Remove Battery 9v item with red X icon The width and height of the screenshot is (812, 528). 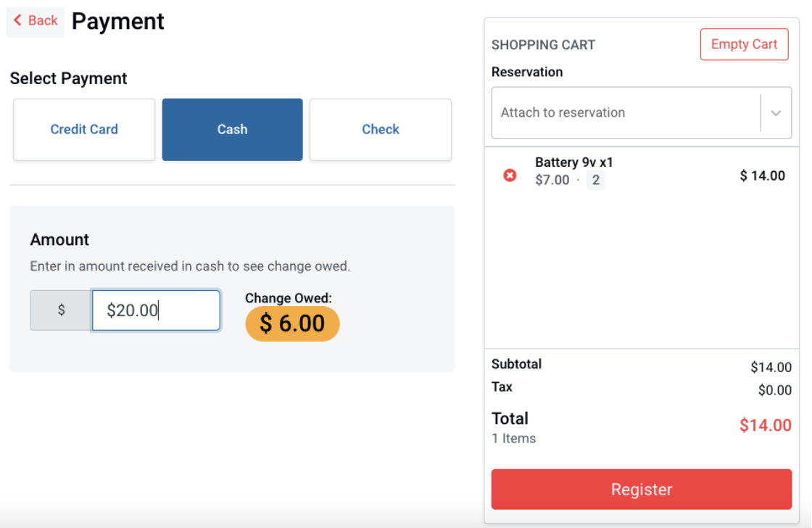coord(510,176)
